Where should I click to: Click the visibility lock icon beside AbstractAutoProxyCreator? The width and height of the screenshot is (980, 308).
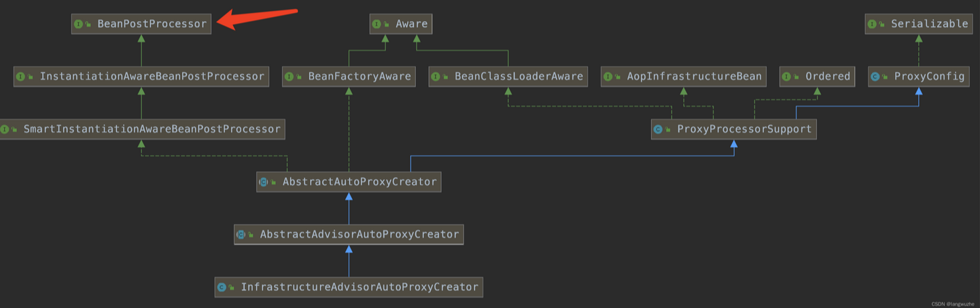[x=274, y=182]
